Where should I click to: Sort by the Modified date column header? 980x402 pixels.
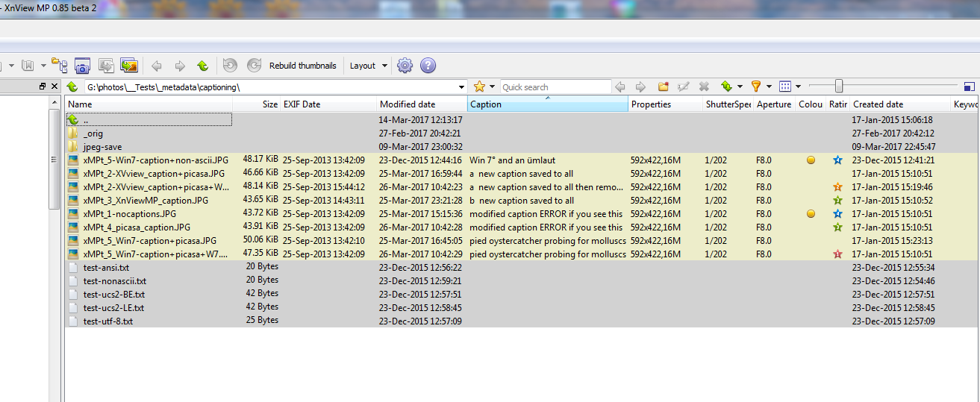click(x=422, y=104)
